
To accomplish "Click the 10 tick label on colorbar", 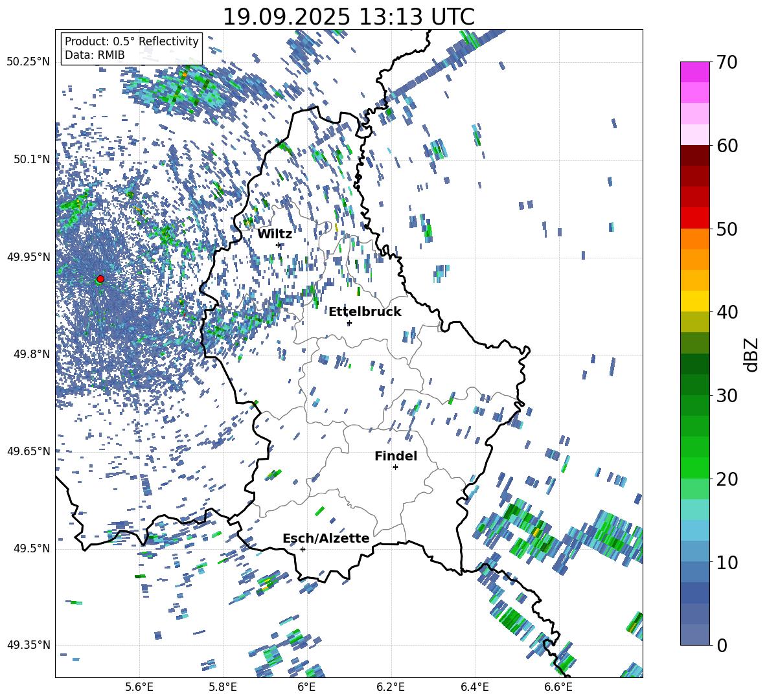I will click(x=726, y=562).
